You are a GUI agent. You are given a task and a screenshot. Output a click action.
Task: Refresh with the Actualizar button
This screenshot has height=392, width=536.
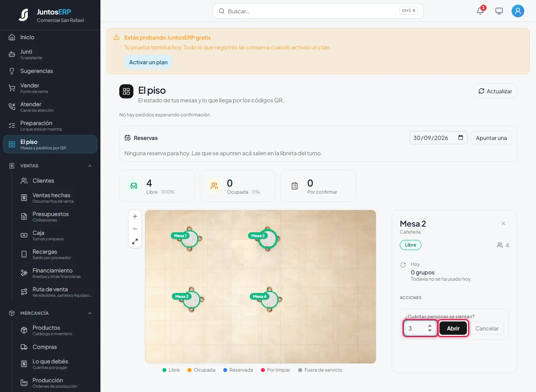(495, 91)
